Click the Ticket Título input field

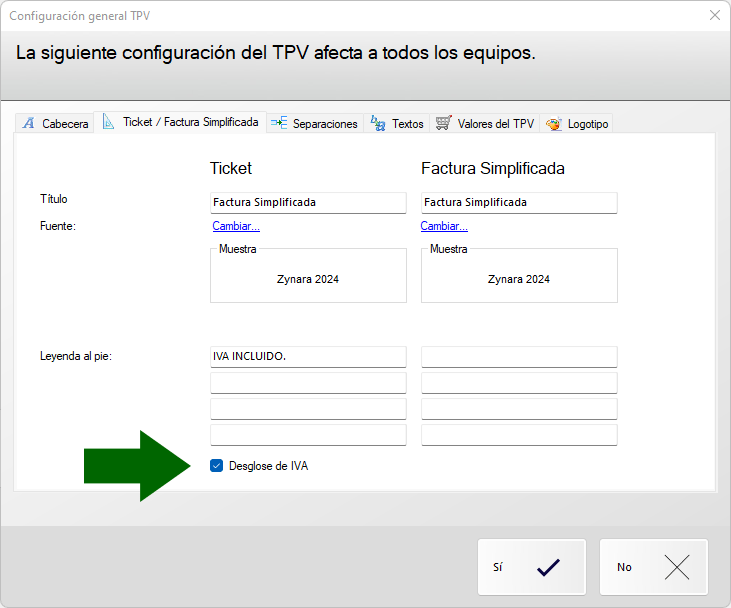click(308, 203)
